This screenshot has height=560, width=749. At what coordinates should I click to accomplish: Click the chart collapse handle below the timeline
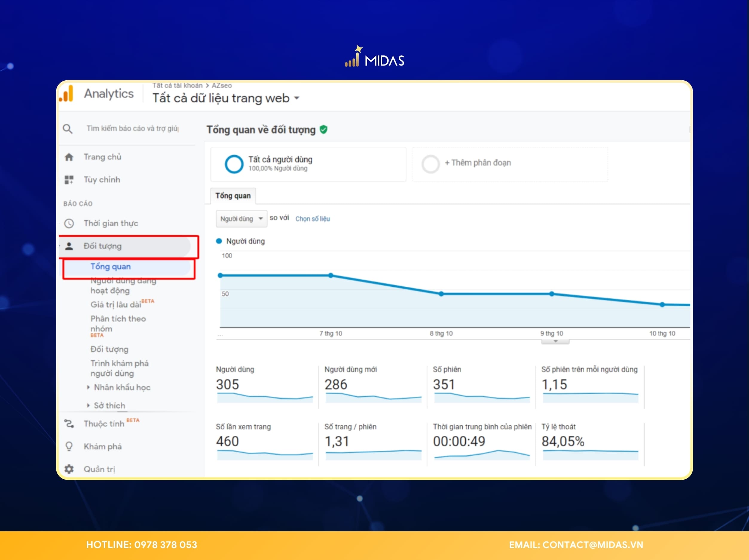coord(555,341)
